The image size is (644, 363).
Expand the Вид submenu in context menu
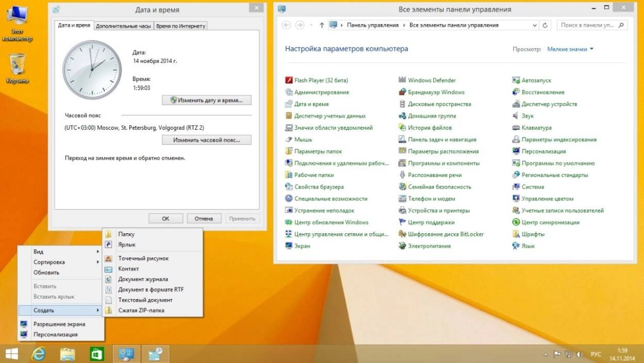point(60,252)
